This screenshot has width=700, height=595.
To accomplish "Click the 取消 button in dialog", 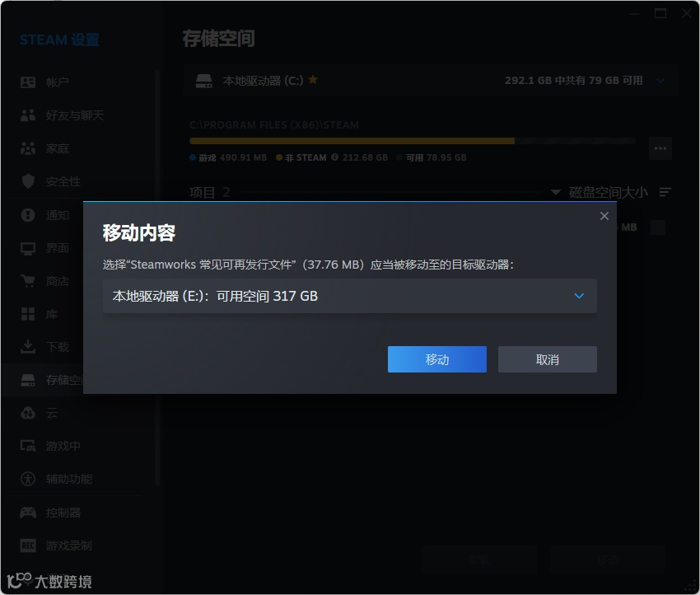I will (x=548, y=359).
